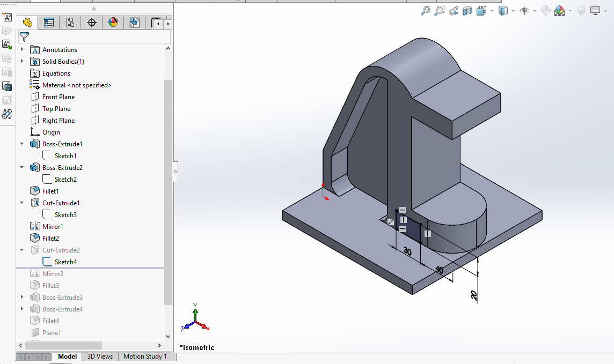
Task: Click the Edit Appearance color ball icon
Action: pos(545,11)
